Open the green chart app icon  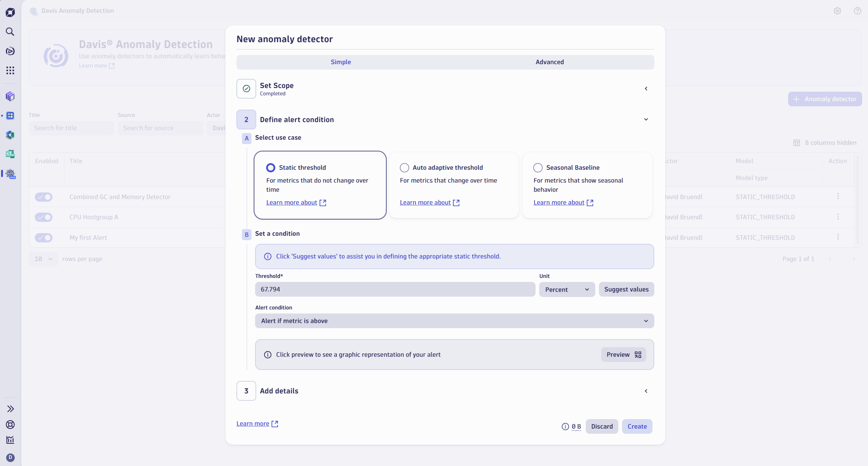pyautogui.click(x=10, y=154)
